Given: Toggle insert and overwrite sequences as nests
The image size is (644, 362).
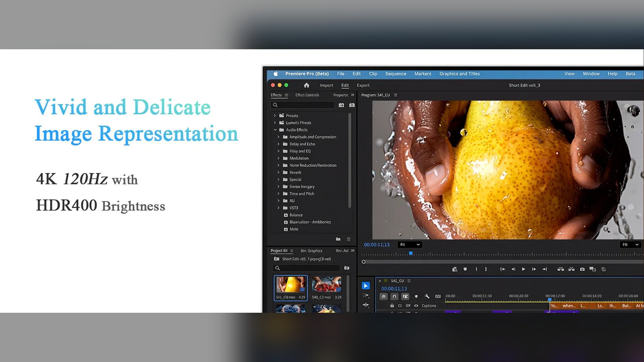Looking at the screenshot, I should [x=384, y=296].
